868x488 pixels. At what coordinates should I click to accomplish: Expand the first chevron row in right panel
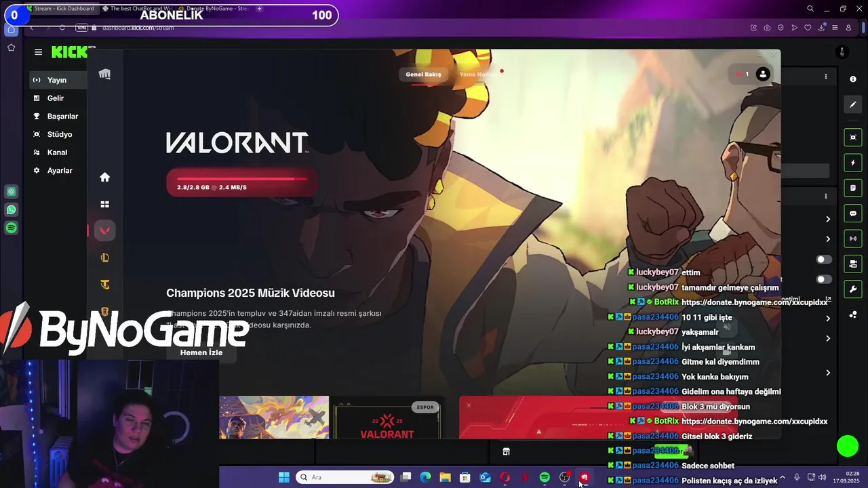(x=828, y=219)
